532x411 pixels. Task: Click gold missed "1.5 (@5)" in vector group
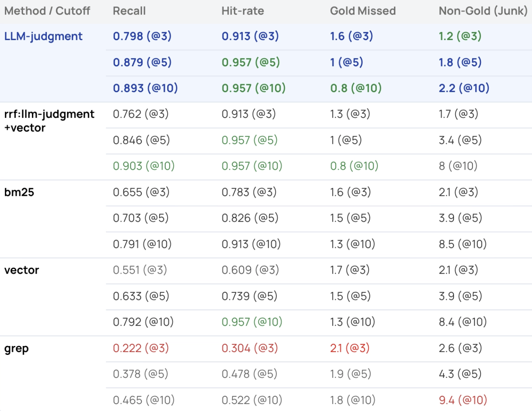coord(351,296)
